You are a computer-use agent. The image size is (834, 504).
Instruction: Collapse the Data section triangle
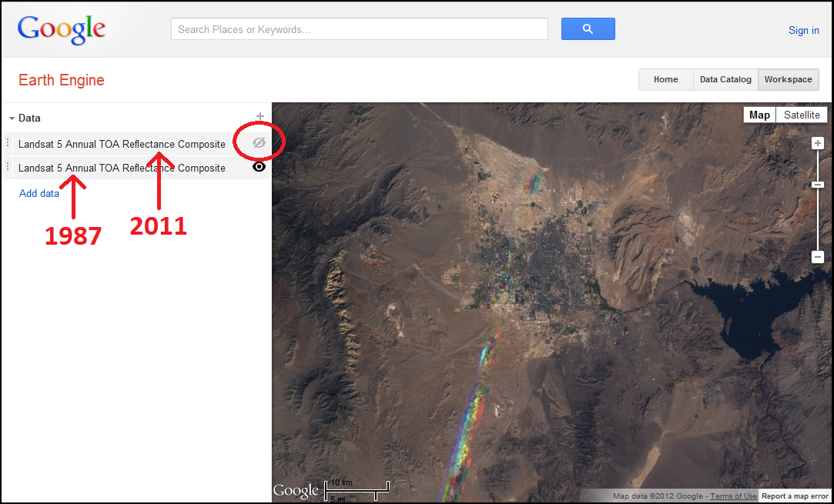coord(12,118)
